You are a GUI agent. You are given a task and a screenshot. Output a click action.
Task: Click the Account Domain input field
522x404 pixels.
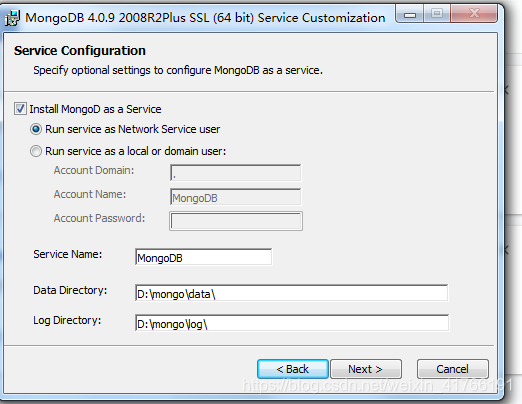coord(236,173)
